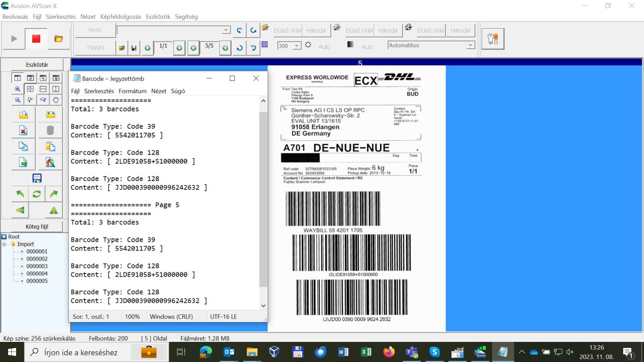Switch to single page view

(18, 78)
